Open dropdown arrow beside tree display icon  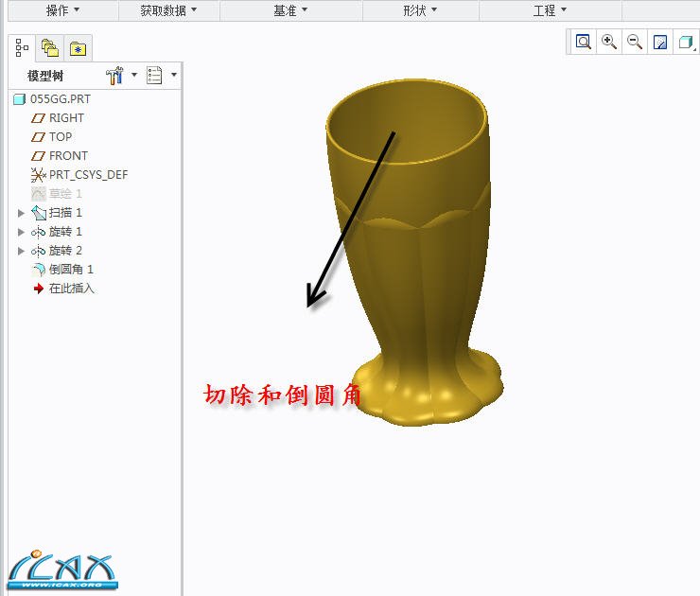click(174, 75)
